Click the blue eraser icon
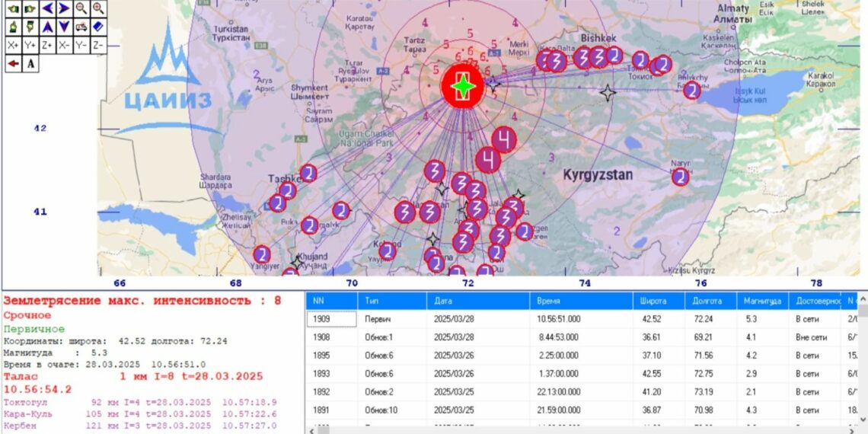The width and height of the screenshot is (868, 434). click(x=98, y=27)
